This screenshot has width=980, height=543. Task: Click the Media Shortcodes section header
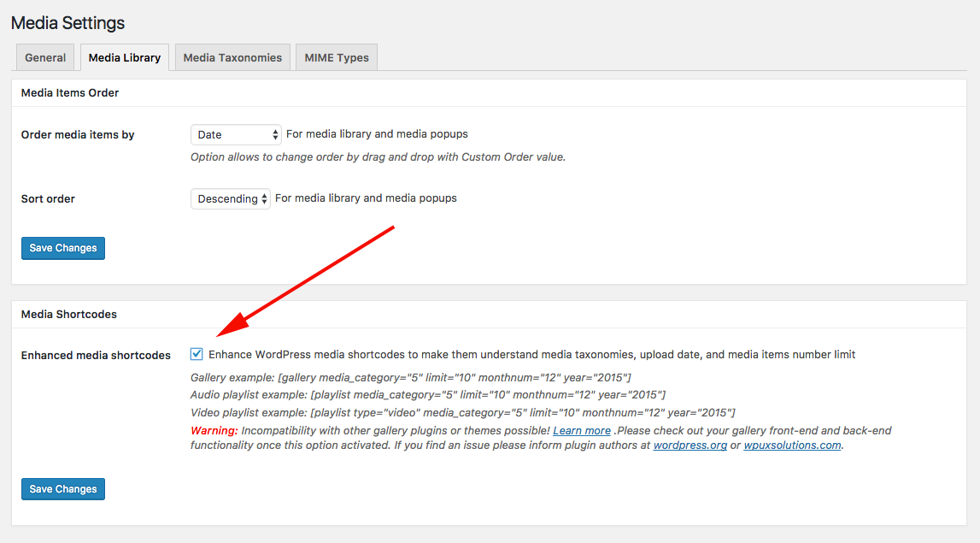pos(68,314)
